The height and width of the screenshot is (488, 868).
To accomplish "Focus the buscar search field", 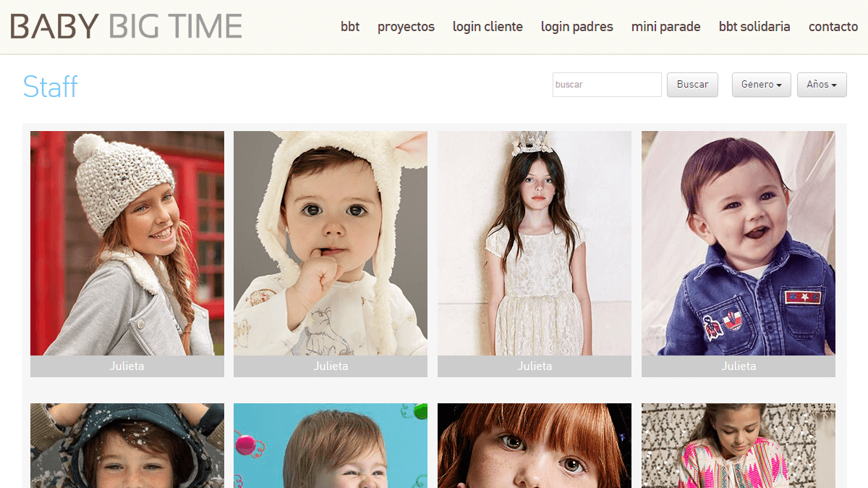I will (607, 85).
